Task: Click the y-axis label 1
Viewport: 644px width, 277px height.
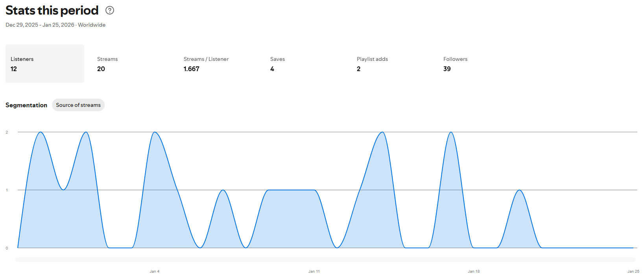Action: point(7,190)
